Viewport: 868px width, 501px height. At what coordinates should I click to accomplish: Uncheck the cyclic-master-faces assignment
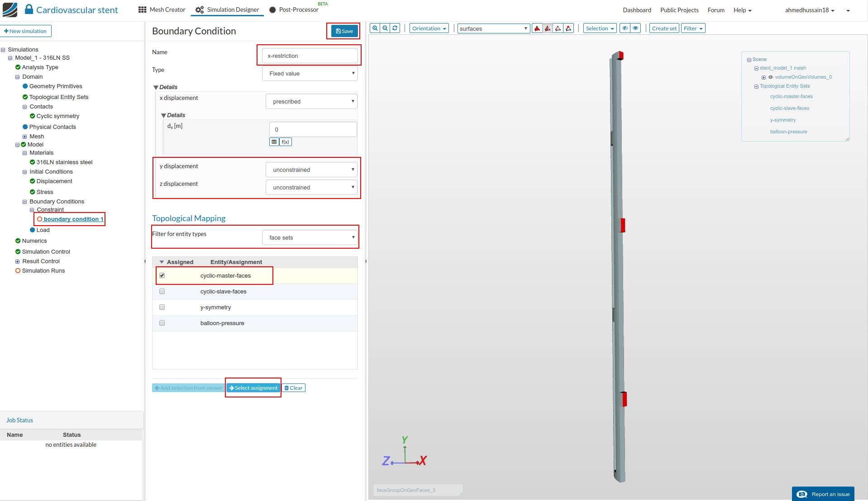point(162,275)
